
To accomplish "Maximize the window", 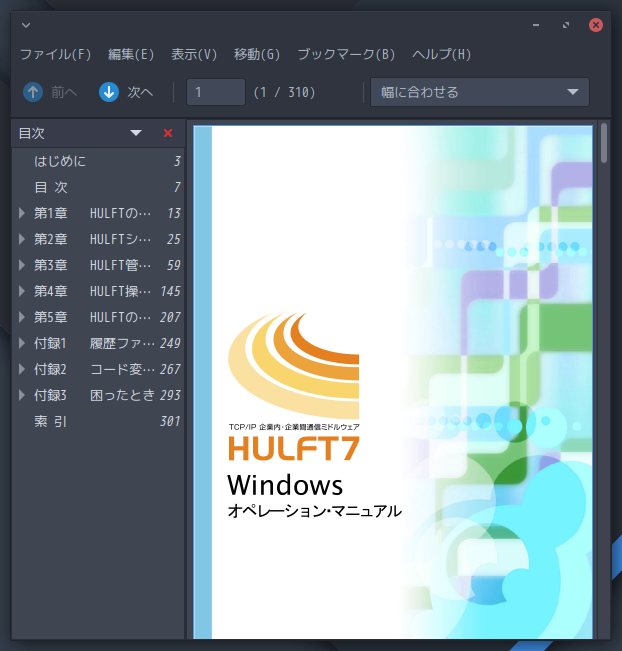I will [566, 25].
